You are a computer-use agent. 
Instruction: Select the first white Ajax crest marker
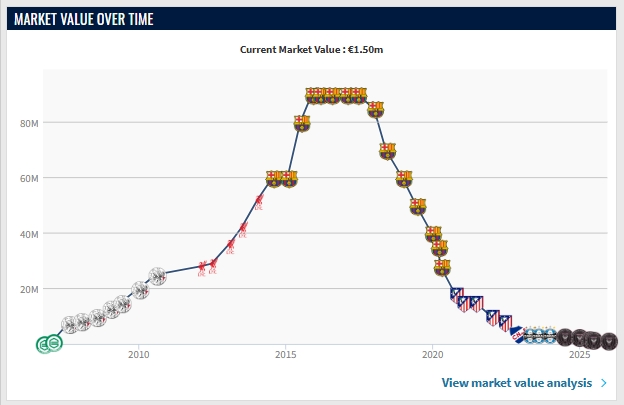click(x=69, y=325)
